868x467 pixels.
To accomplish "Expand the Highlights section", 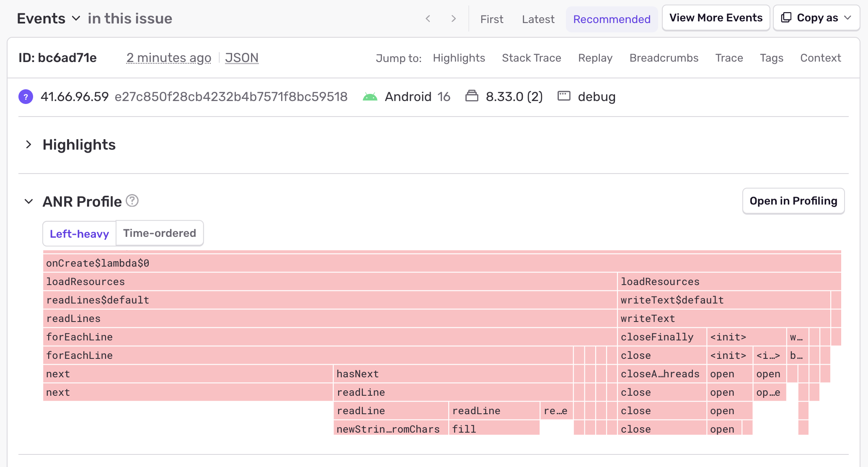I will click(x=28, y=145).
